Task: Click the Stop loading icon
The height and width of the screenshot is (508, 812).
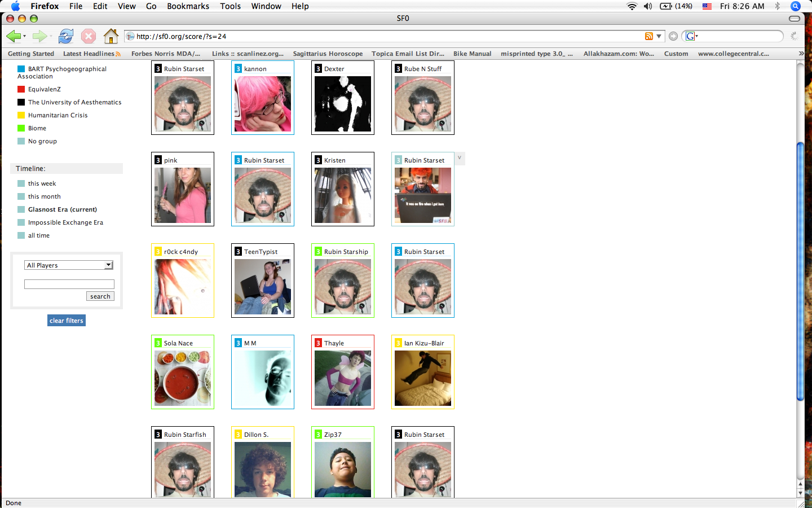Action: pyautogui.click(x=89, y=37)
